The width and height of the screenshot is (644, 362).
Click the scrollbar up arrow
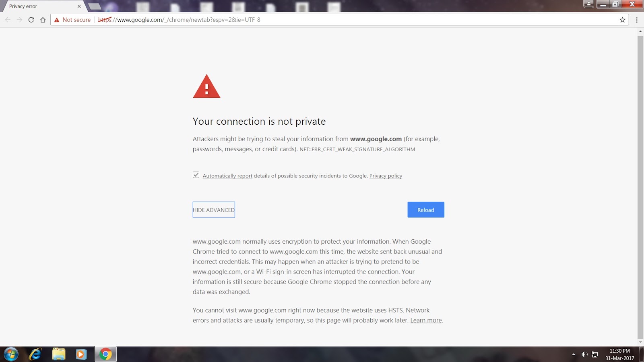[640, 31]
